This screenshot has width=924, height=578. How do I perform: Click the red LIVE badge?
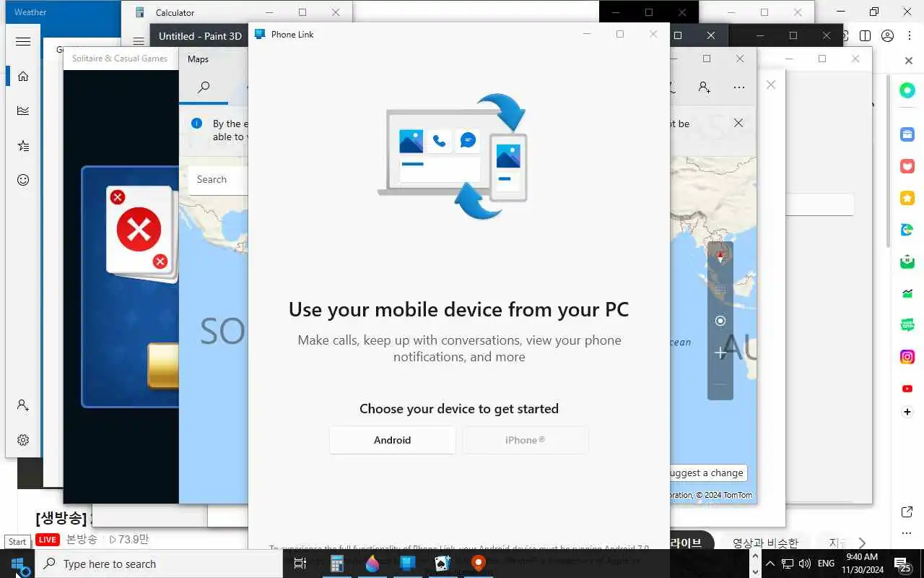pyautogui.click(x=48, y=540)
